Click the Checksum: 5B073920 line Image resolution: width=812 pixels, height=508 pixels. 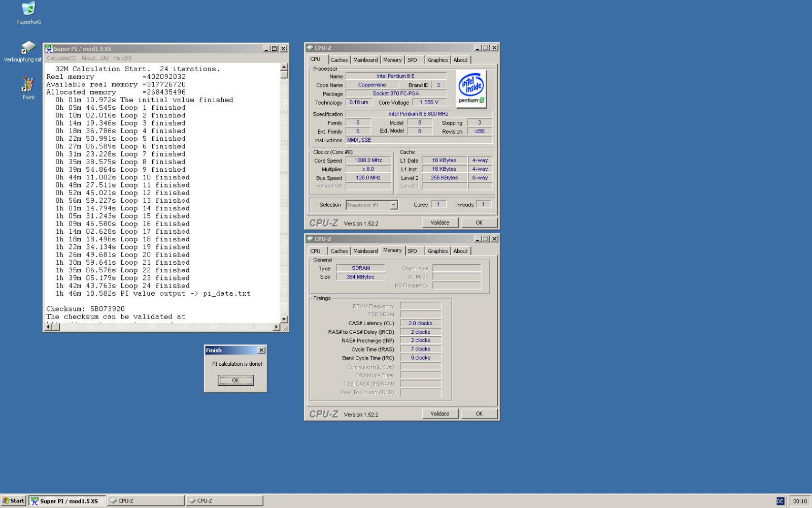pyautogui.click(x=85, y=309)
